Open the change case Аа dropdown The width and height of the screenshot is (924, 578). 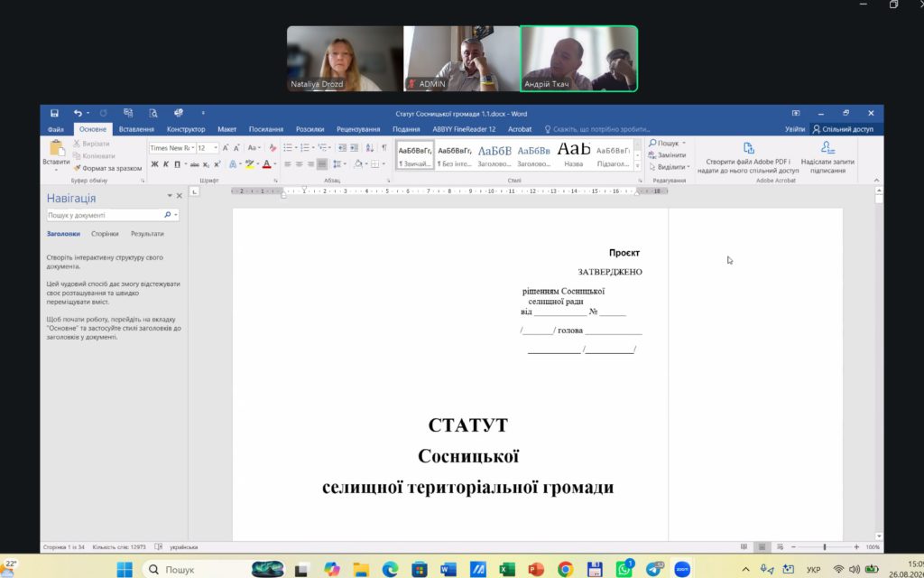click(x=254, y=148)
